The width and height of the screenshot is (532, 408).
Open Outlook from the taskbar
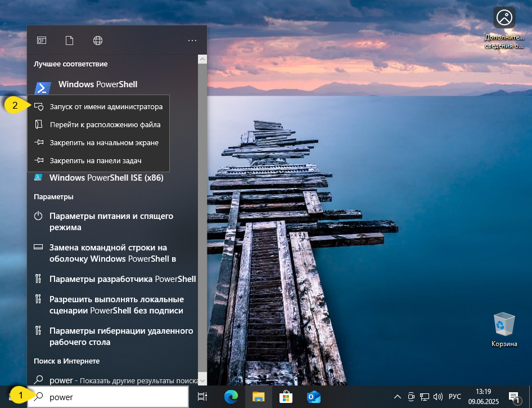coord(313,396)
